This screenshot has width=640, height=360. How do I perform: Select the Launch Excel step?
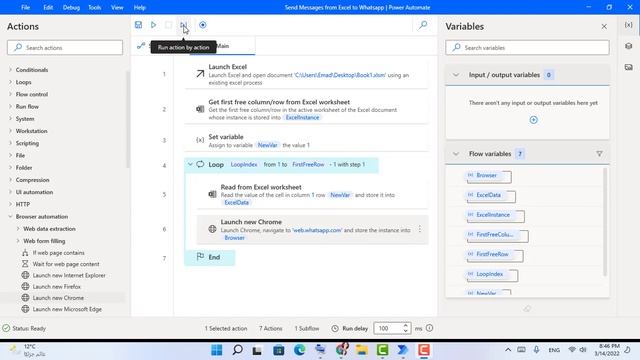[x=306, y=74]
